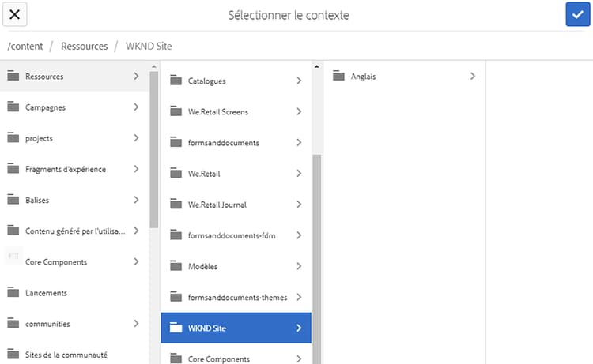The height and width of the screenshot is (364, 593).
Task: Click the folder icon beside Lancements
Action: [13, 292]
